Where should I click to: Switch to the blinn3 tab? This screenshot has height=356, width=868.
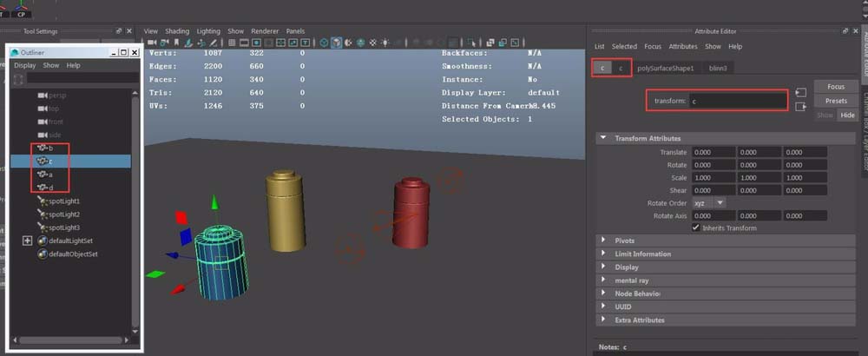tap(718, 68)
